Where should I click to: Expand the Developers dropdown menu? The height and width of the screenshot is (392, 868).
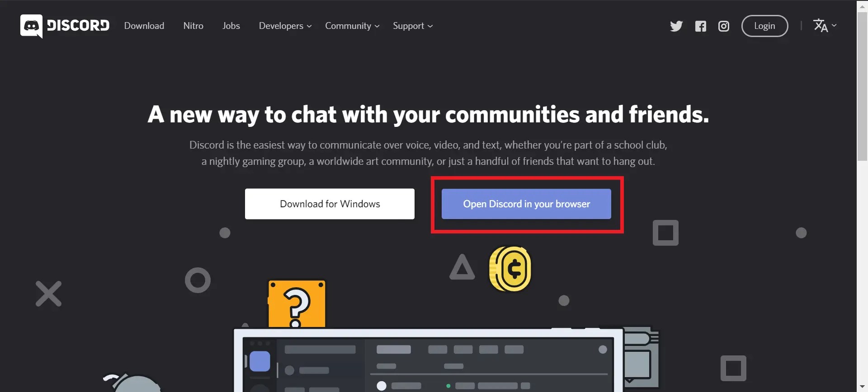(x=285, y=26)
